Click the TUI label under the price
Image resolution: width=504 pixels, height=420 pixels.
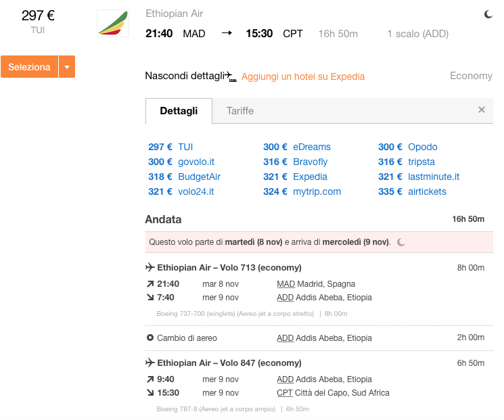[38, 30]
